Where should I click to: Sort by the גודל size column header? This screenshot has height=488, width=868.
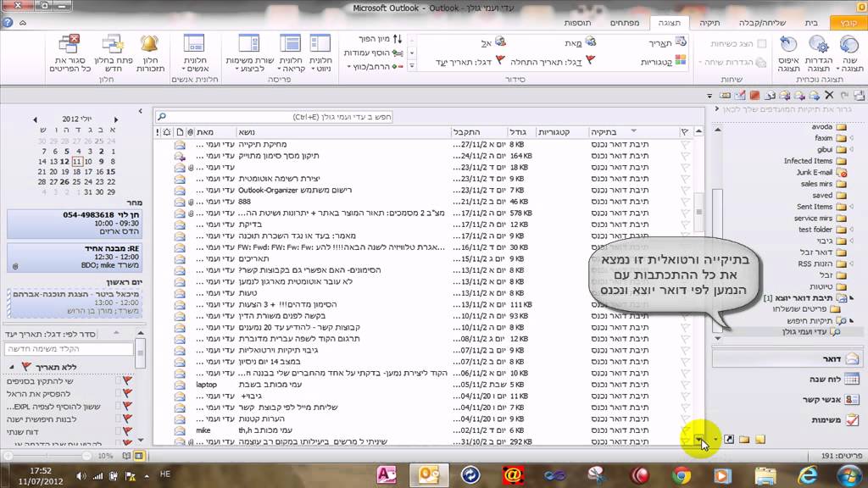(521, 132)
